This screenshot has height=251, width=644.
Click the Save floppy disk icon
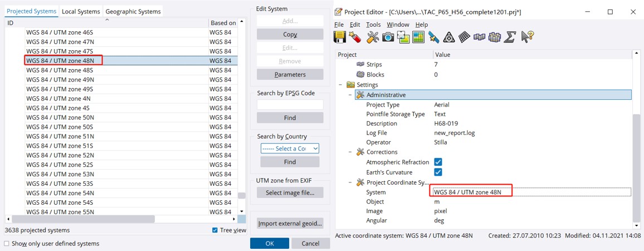point(340,37)
